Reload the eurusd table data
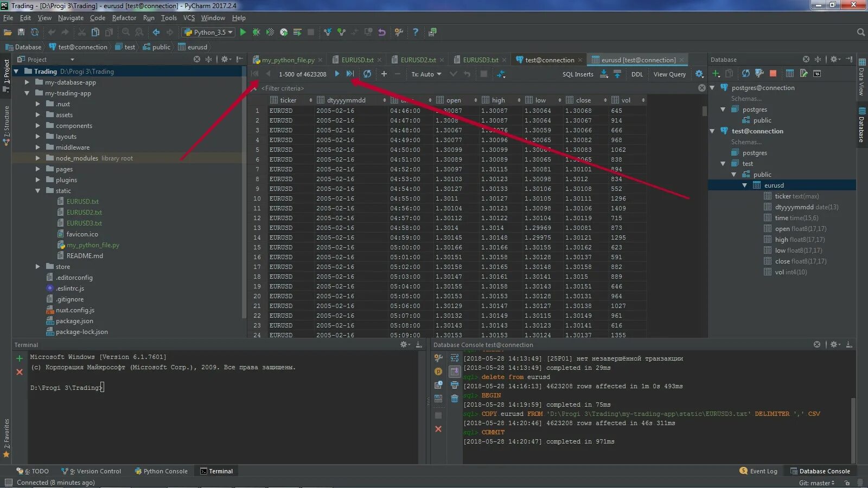 tap(367, 74)
